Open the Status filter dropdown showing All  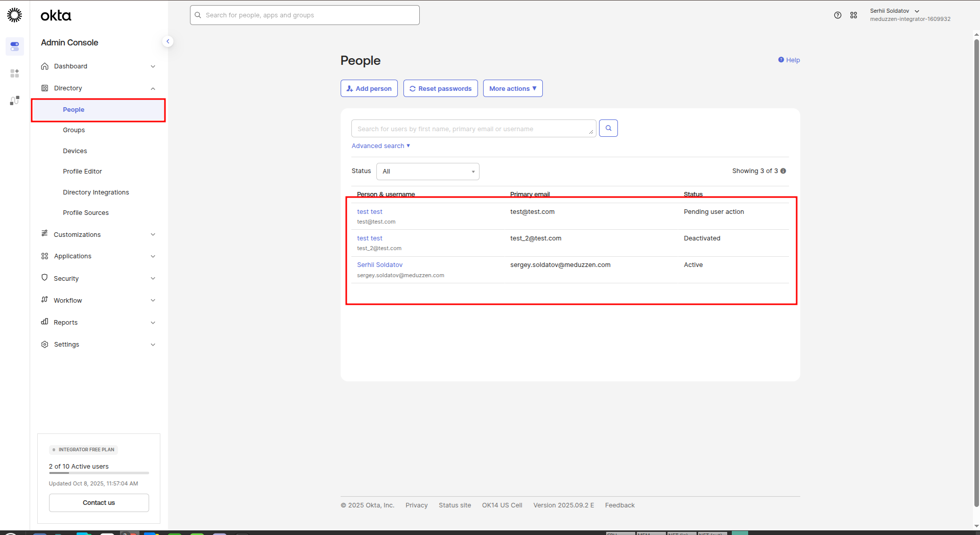428,172
